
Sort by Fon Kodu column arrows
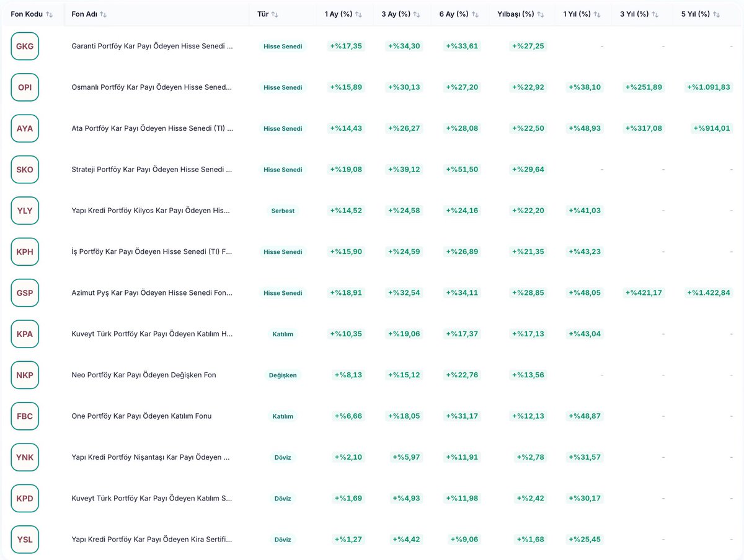point(50,14)
